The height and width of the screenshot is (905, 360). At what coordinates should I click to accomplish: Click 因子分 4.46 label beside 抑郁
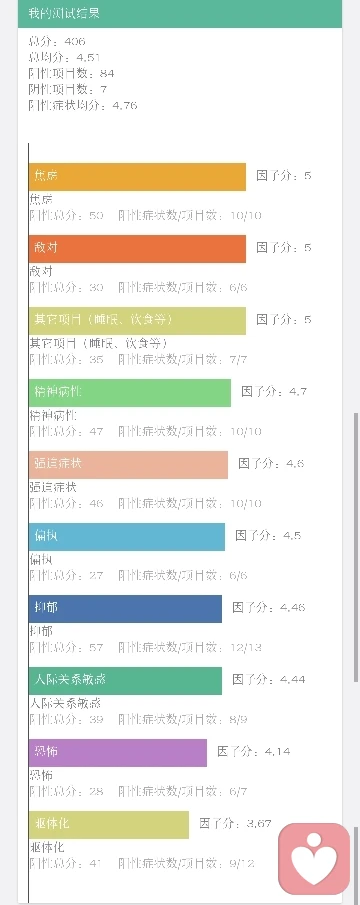click(x=269, y=607)
